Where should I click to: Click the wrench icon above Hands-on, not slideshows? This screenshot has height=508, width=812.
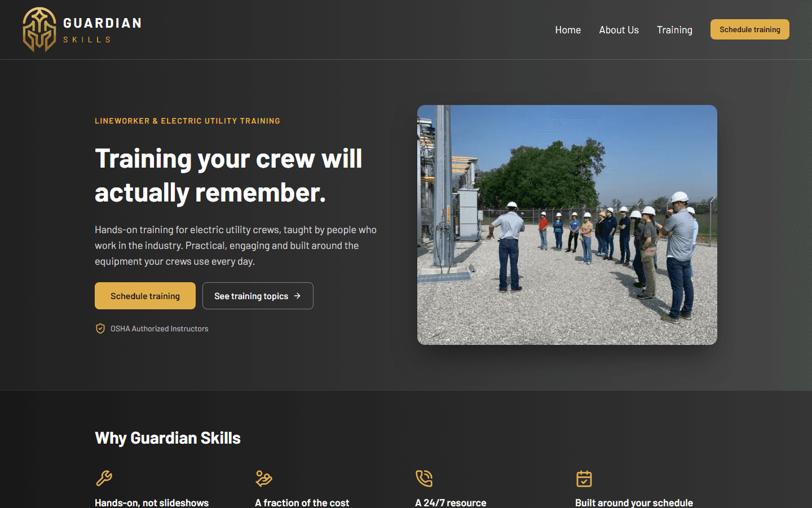[104, 479]
